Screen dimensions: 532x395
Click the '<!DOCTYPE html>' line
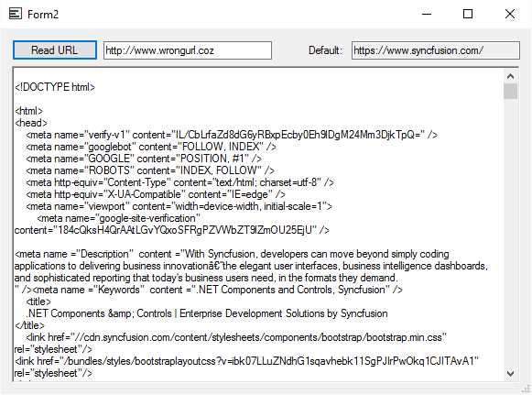pyautogui.click(x=55, y=87)
